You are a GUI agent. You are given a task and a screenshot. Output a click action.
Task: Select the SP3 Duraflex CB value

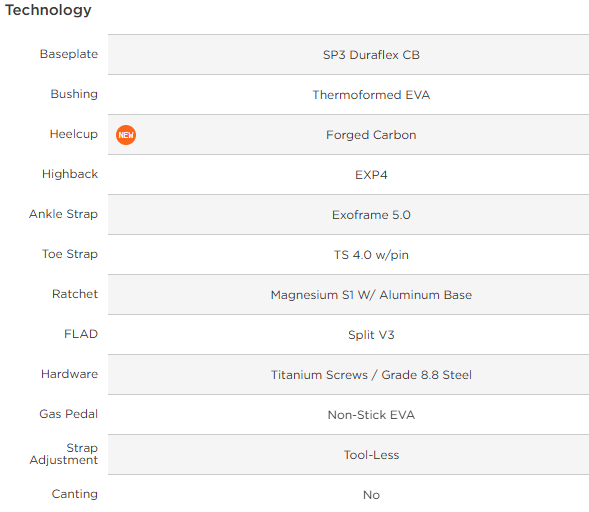click(x=371, y=55)
